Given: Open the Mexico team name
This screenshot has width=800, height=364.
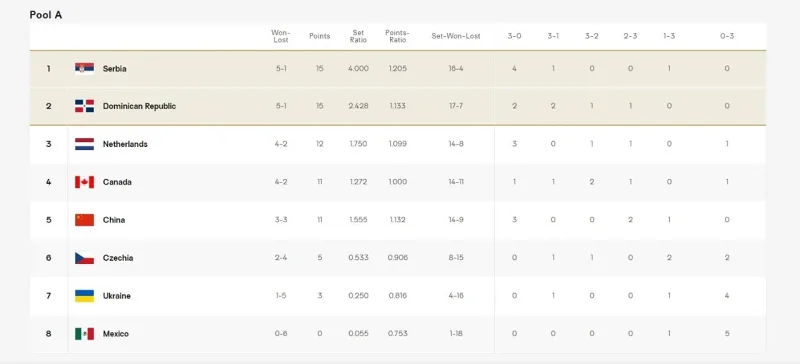Looking at the screenshot, I should [116, 334].
